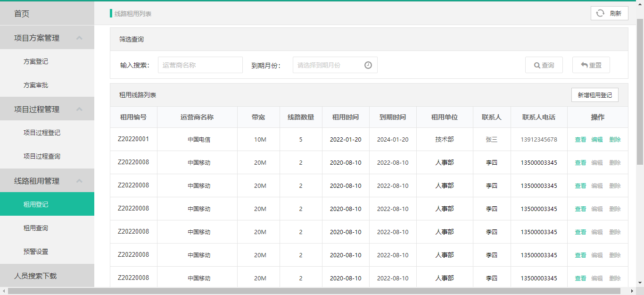The height and width of the screenshot is (295, 644).
Task: Click the 新增租用登记 button
Action: pyautogui.click(x=594, y=95)
